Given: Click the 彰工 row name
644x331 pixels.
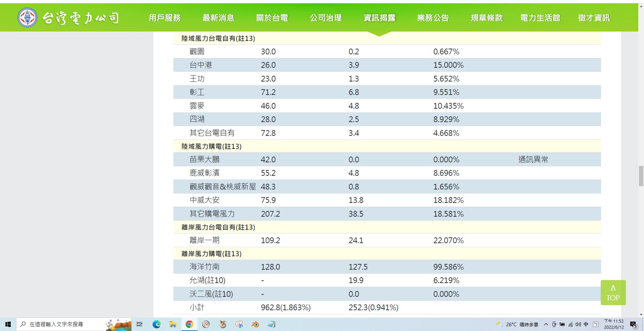Looking at the screenshot, I should 197,92.
